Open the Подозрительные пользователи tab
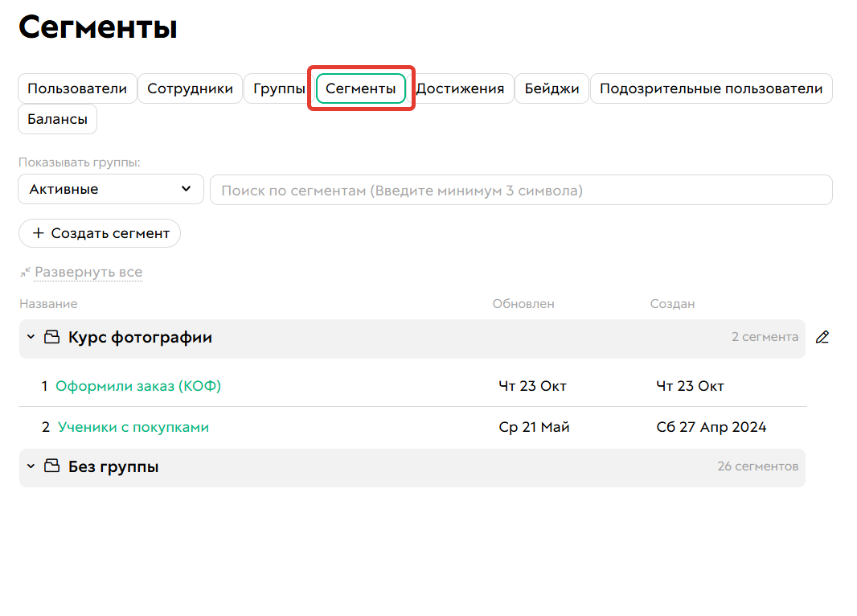Screen dimensions: 857x616 point(711,88)
